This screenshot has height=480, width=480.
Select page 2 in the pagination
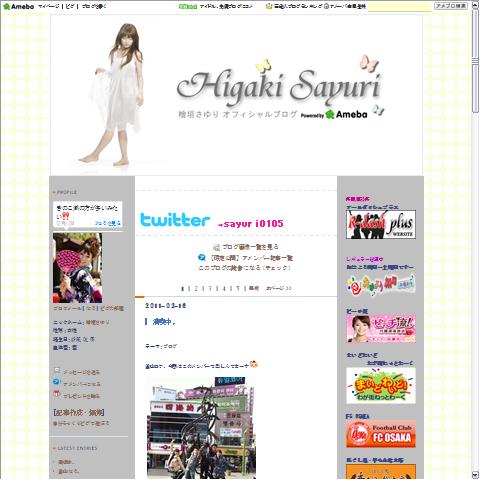point(196,288)
